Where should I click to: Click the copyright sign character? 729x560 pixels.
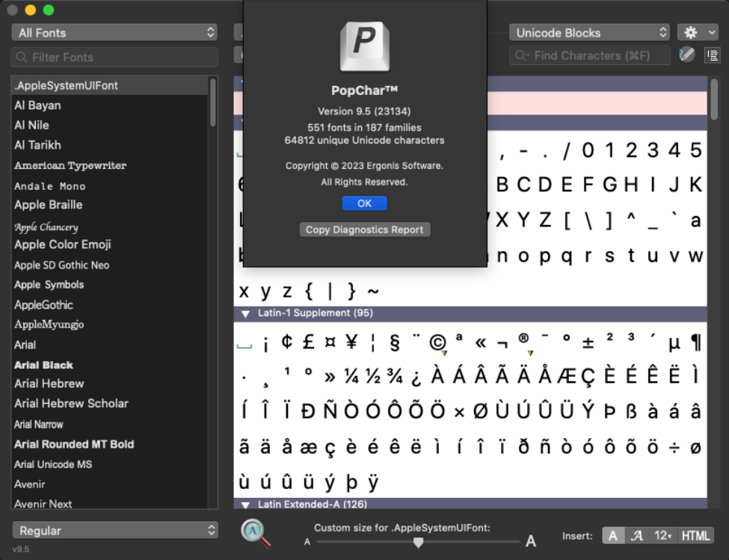[437, 342]
